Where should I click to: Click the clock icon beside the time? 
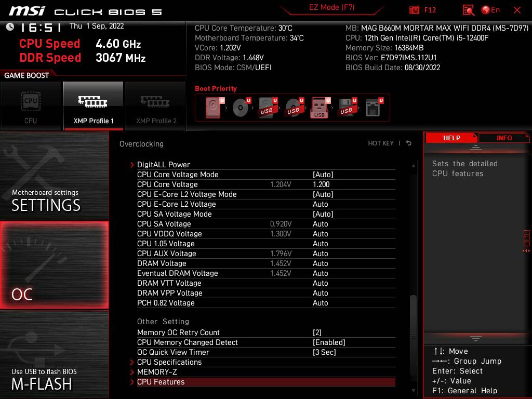[x=10, y=26]
